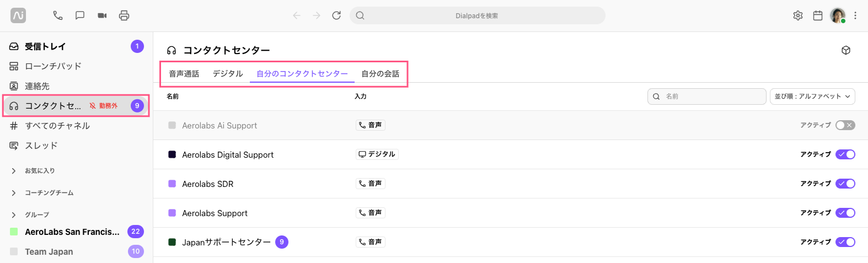Switch to the 音声通話 tab
The width and height of the screenshot is (868, 263).
click(184, 74)
